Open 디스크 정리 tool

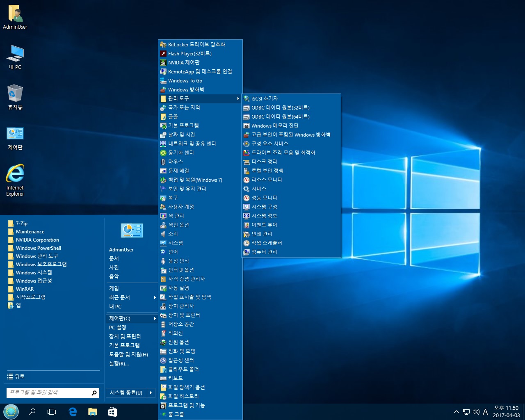point(292,162)
